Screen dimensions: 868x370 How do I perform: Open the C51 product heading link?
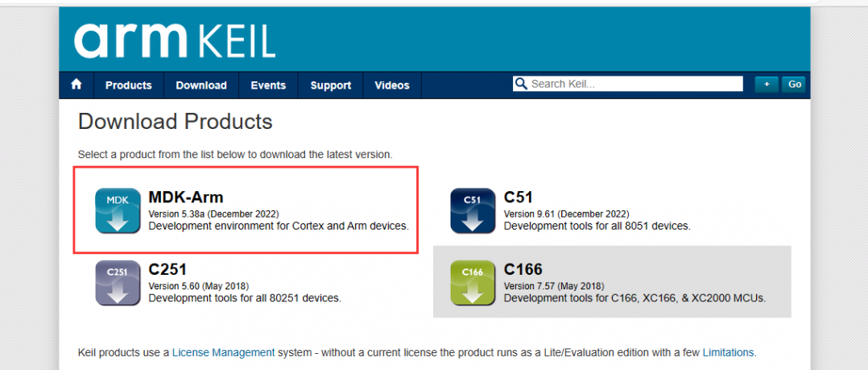click(519, 197)
